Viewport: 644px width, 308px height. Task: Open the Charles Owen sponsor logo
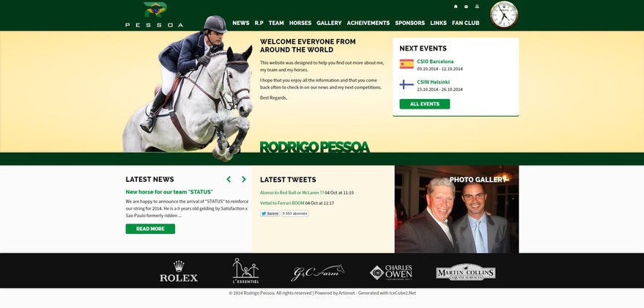point(391,273)
